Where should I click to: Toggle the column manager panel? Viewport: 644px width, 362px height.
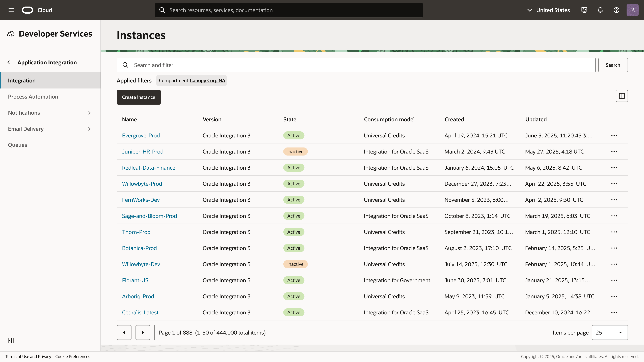point(622,96)
